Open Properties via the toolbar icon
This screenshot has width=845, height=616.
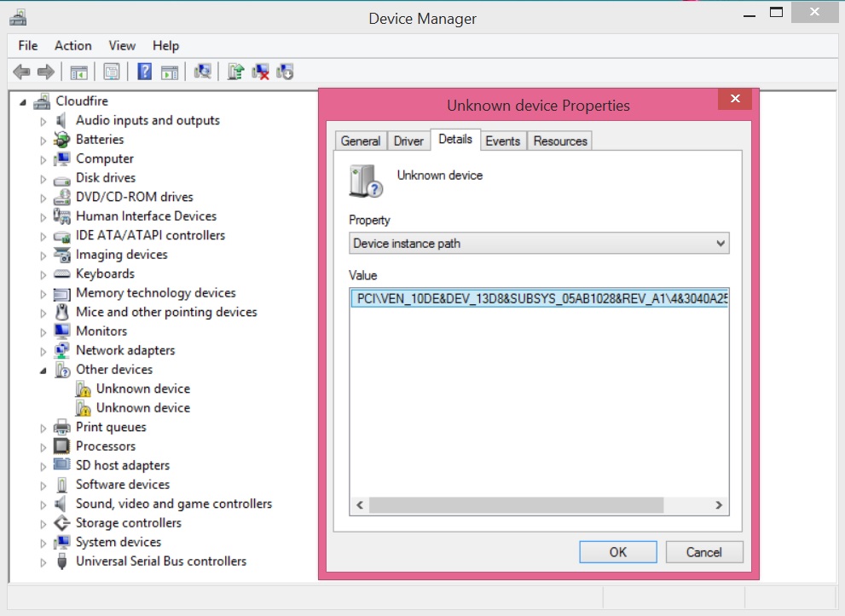click(112, 72)
